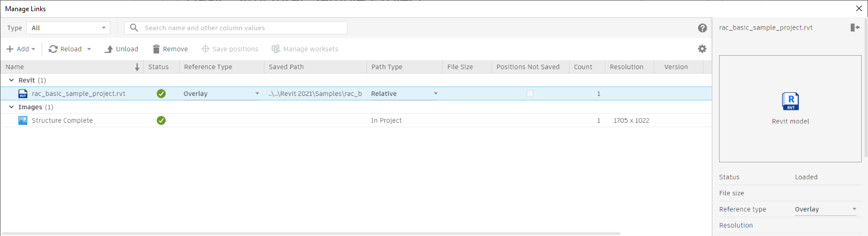This screenshot has height=236, width=868.
Task: Collapse the details side panel icon
Action: [855, 27]
